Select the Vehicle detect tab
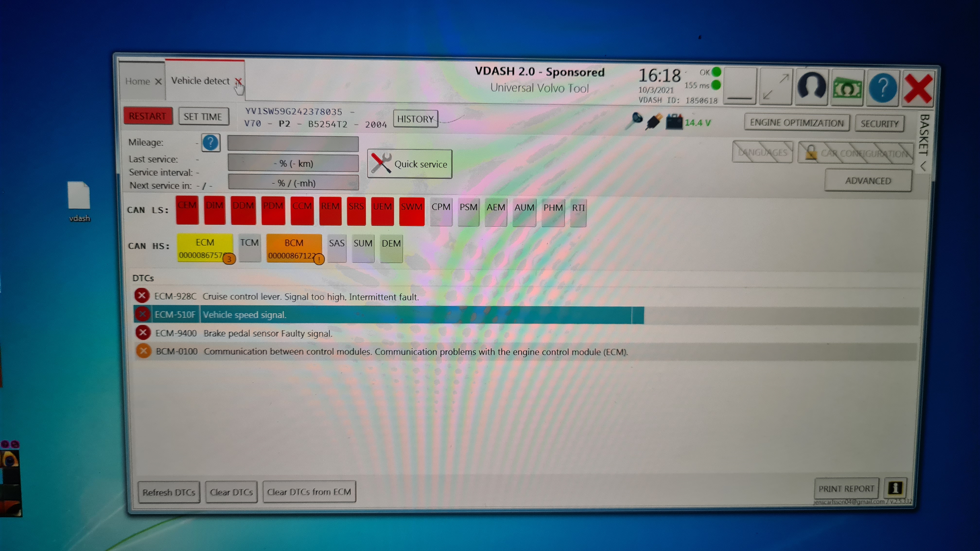 point(200,81)
